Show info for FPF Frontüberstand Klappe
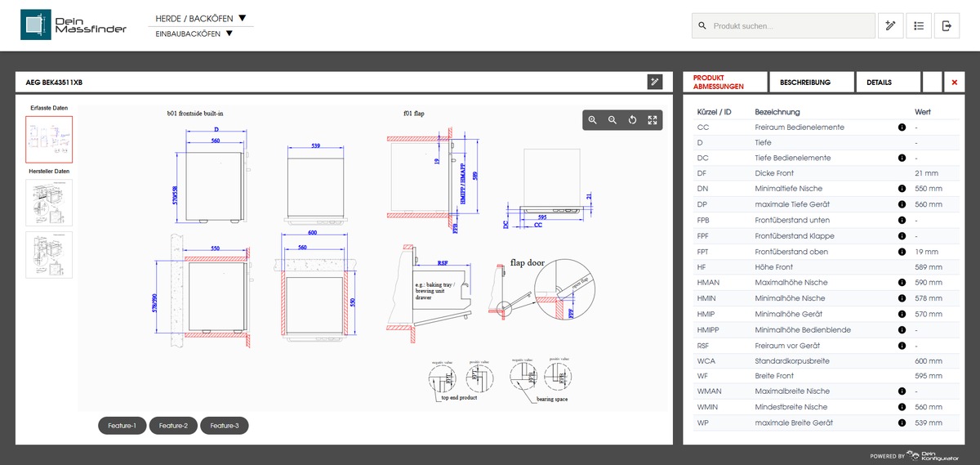This screenshot has width=980, height=465. tap(902, 236)
